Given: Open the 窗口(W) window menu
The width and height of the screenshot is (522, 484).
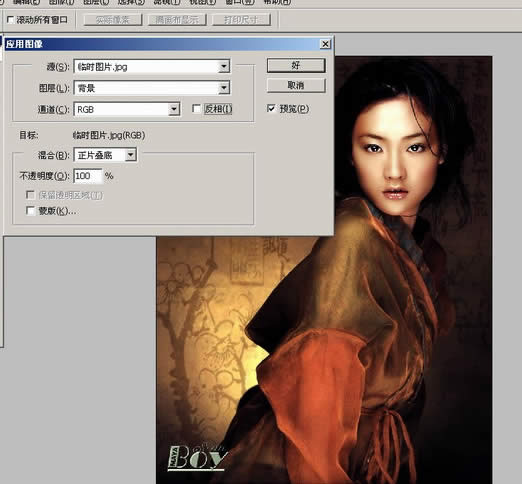Looking at the screenshot, I should pyautogui.click(x=240, y=2).
